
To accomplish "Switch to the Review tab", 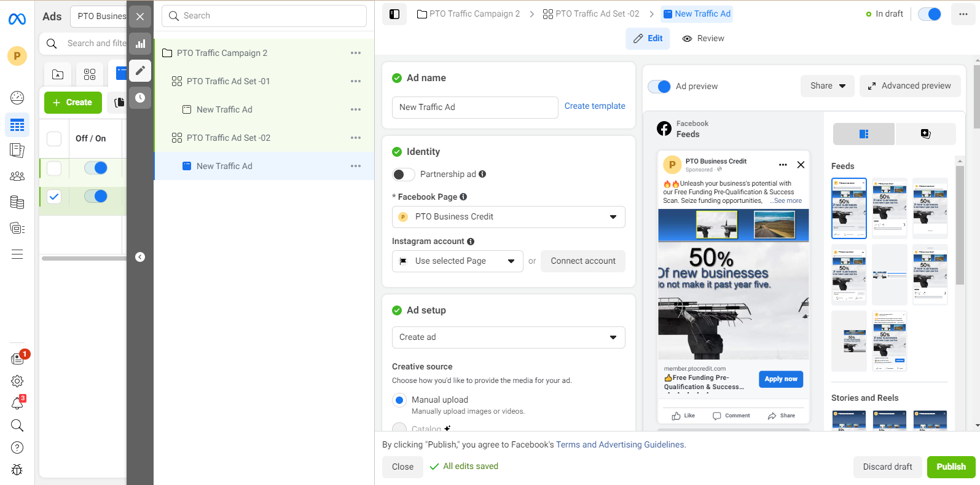I will pos(704,39).
